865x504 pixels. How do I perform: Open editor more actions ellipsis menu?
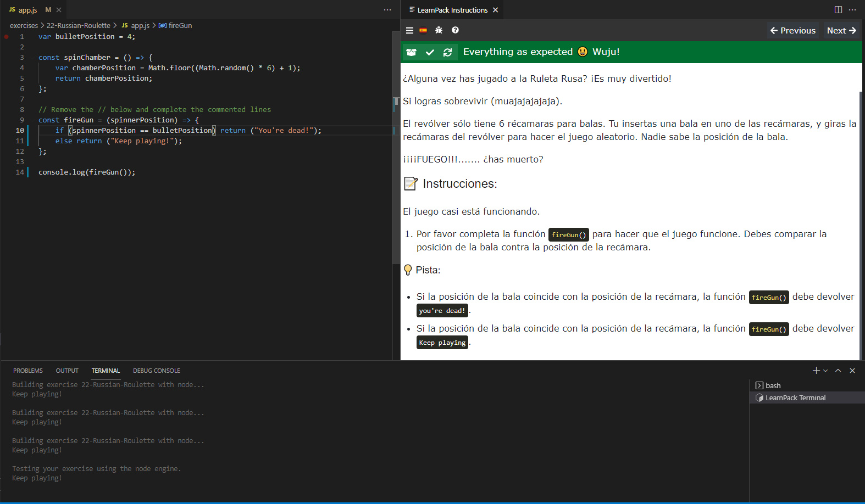387,10
